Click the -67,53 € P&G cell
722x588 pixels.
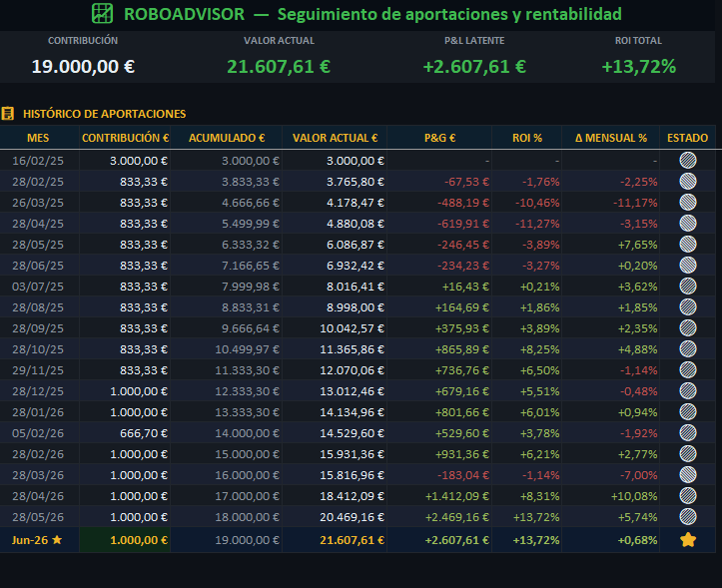pos(439,182)
